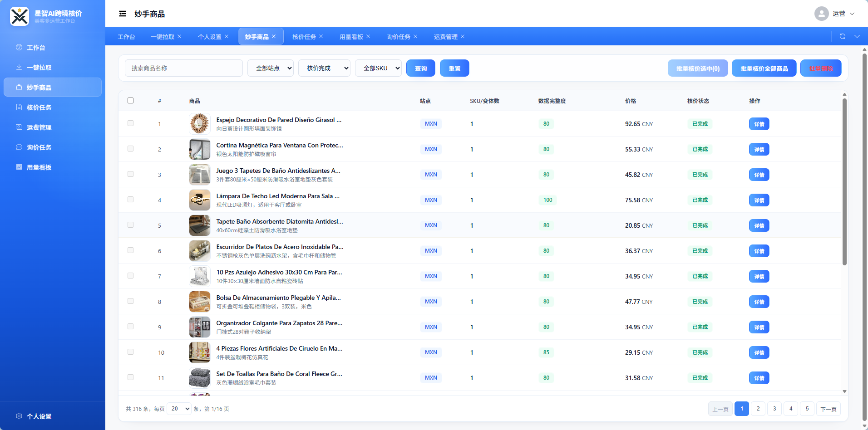Screen dimensions: 868x430
Task: Click the Escurridor De Platos product thumbnail
Action: (200, 251)
